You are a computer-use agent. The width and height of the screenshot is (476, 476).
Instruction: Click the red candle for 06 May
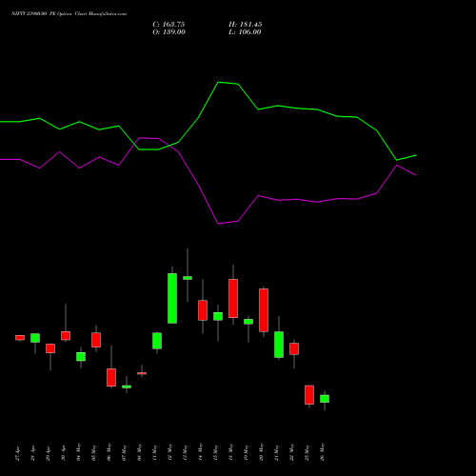point(111,377)
